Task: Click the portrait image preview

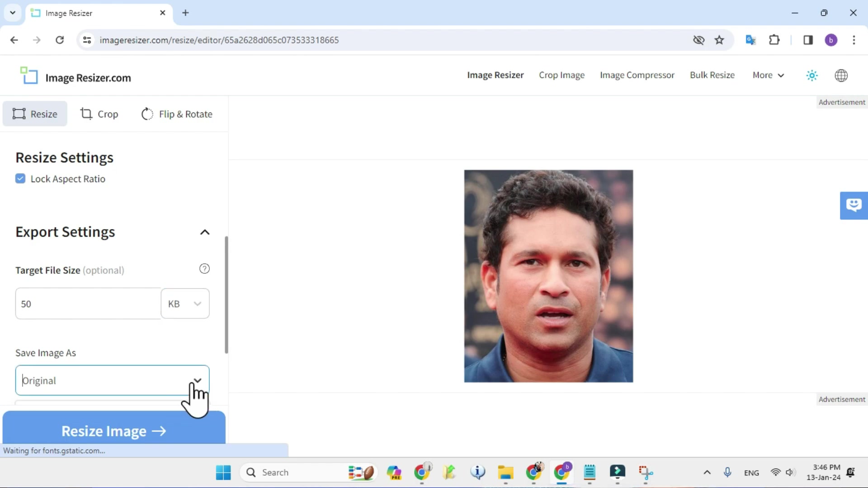Action: pos(548,276)
